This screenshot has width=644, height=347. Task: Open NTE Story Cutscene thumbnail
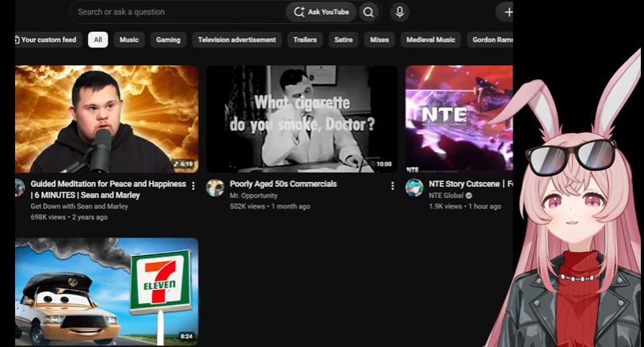click(x=459, y=119)
